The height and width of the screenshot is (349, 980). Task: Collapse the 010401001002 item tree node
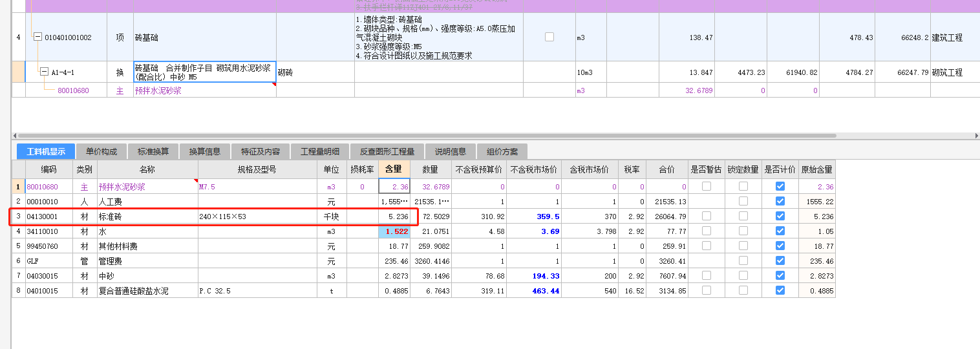(x=38, y=37)
